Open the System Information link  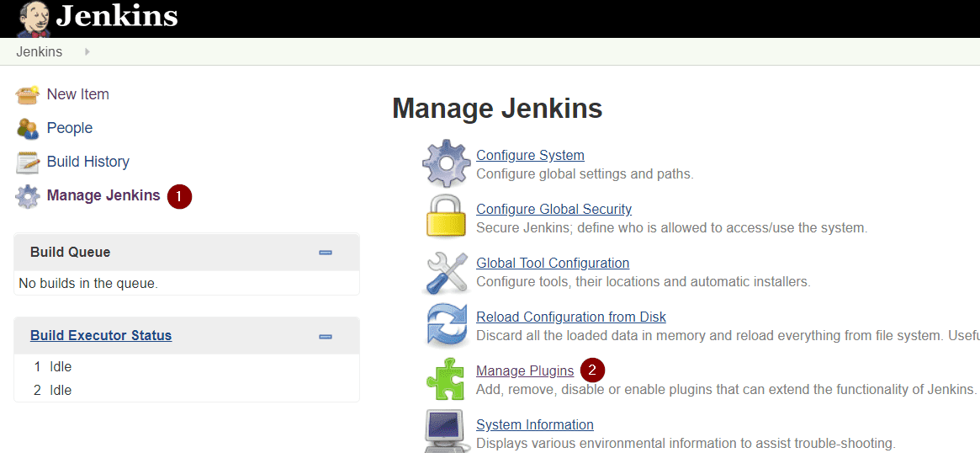tap(535, 425)
